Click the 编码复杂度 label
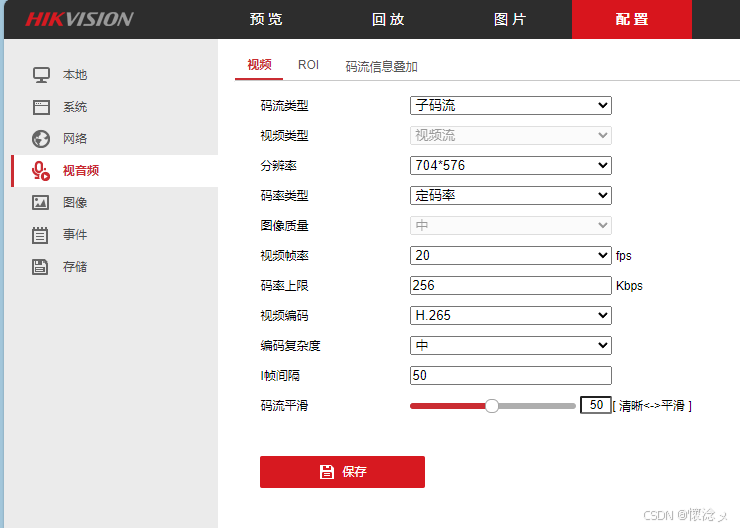 click(290, 346)
